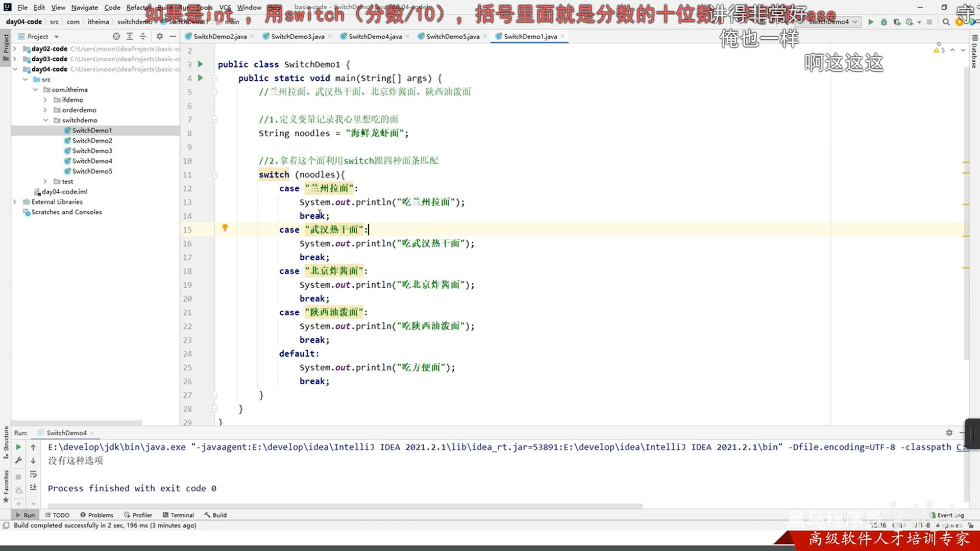Open Event Log in status bar
The width and height of the screenshot is (980, 551).
click(947, 515)
